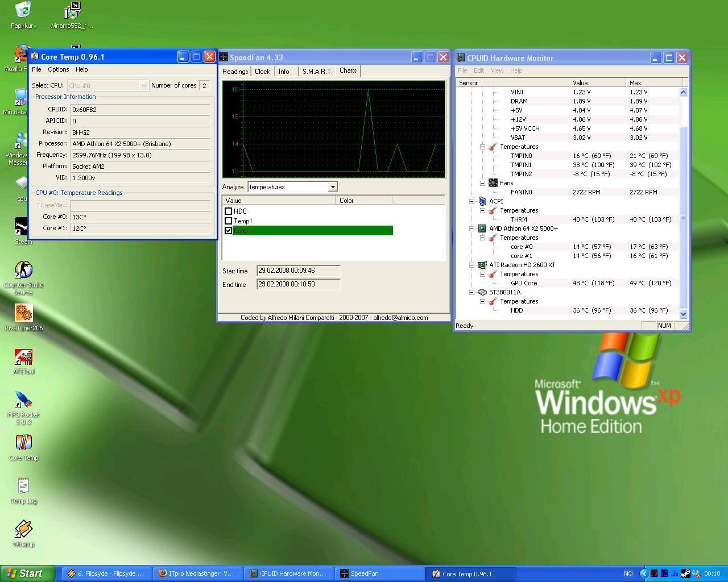Select ATI Radeon graphics card icon in tree
This screenshot has height=582, width=728.
tap(482, 265)
